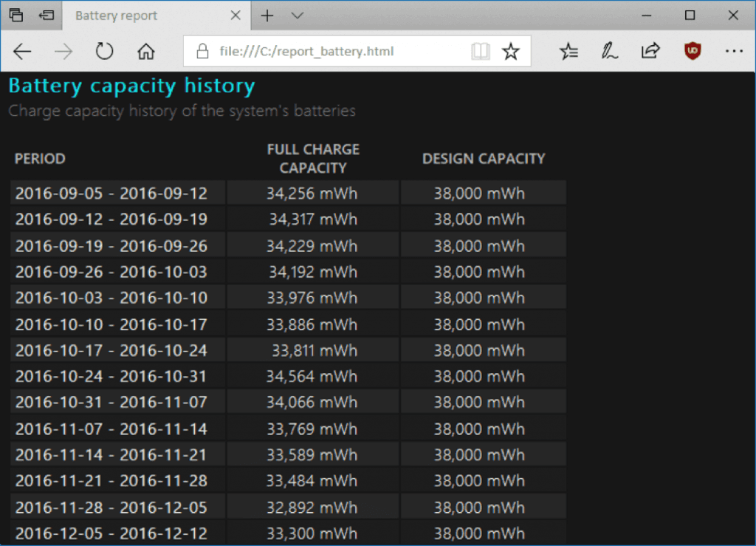Image resolution: width=756 pixels, height=546 pixels.
Task: Click the set tabs aside icon
Action: [x=47, y=16]
